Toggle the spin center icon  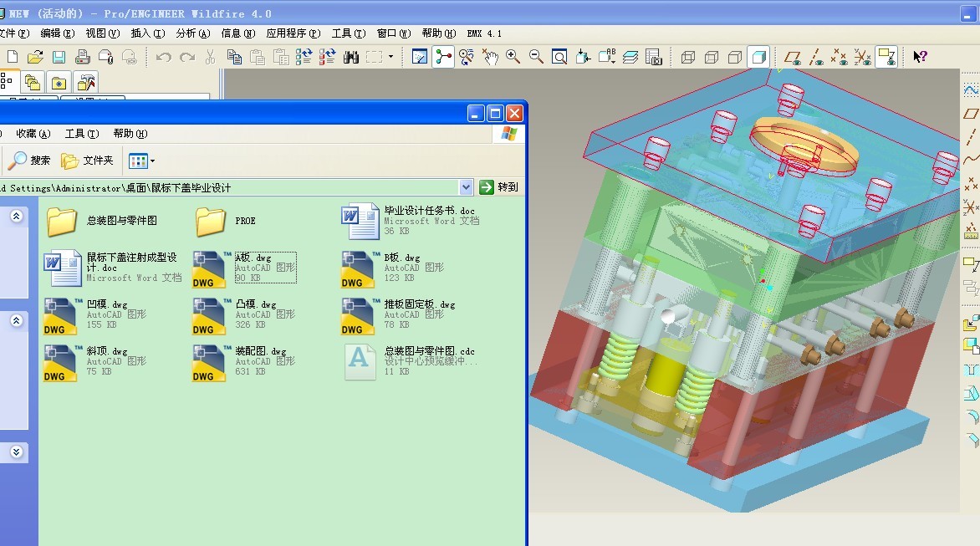443,57
